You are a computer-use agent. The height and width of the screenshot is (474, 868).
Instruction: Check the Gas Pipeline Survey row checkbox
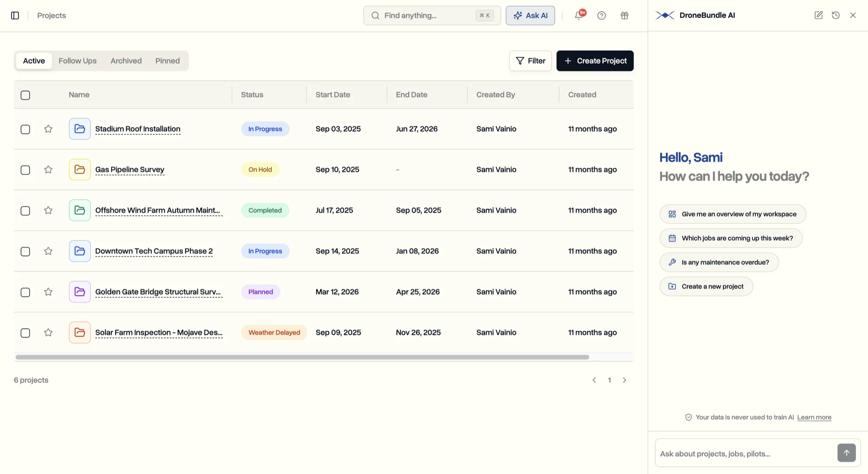26,170
